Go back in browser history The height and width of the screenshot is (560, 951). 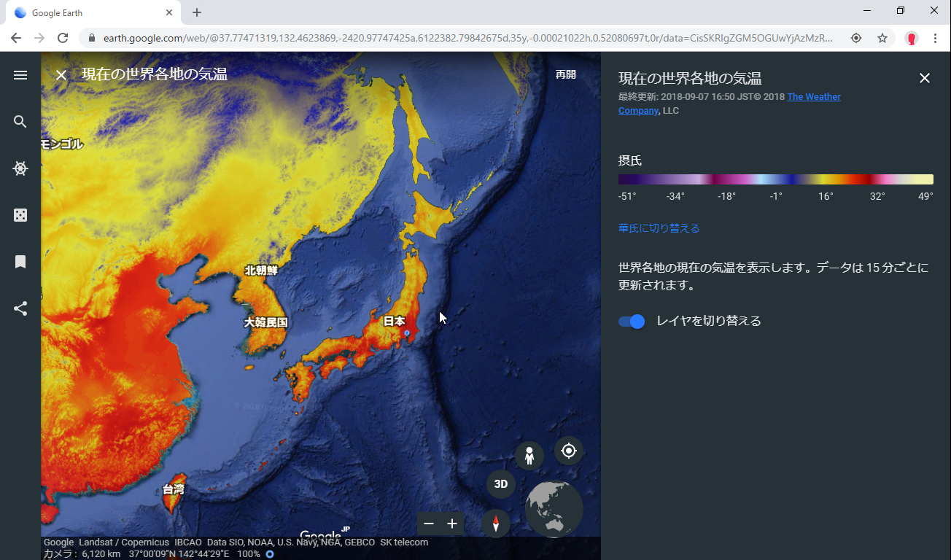click(16, 38)
